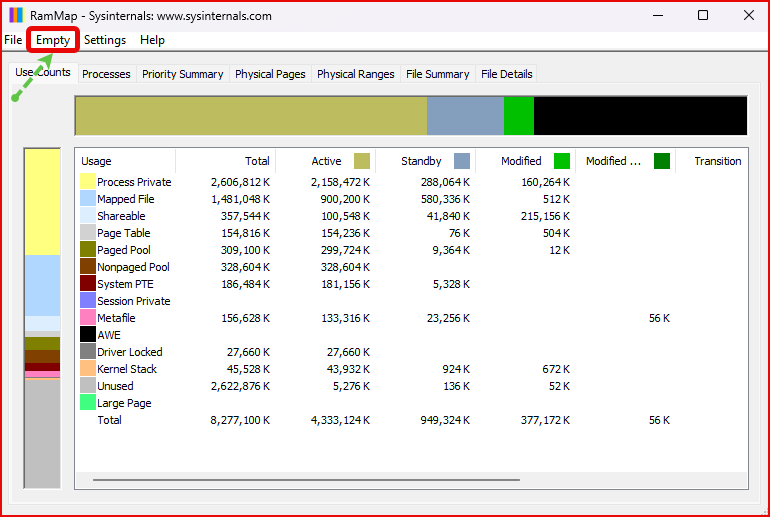
Task: Select the Mapped File row label
Action: tap(126, 199)
